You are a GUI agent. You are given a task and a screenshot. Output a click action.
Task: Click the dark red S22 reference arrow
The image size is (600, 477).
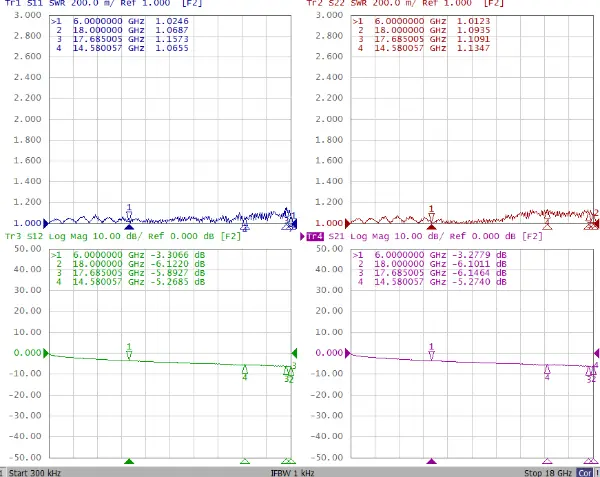pos(349,222)
